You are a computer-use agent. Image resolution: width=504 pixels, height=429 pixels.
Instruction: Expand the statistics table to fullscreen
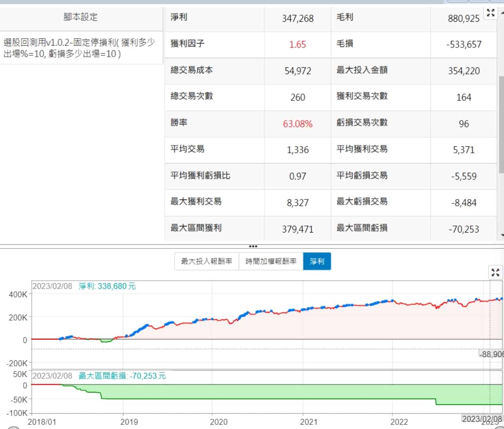[491, 13]
